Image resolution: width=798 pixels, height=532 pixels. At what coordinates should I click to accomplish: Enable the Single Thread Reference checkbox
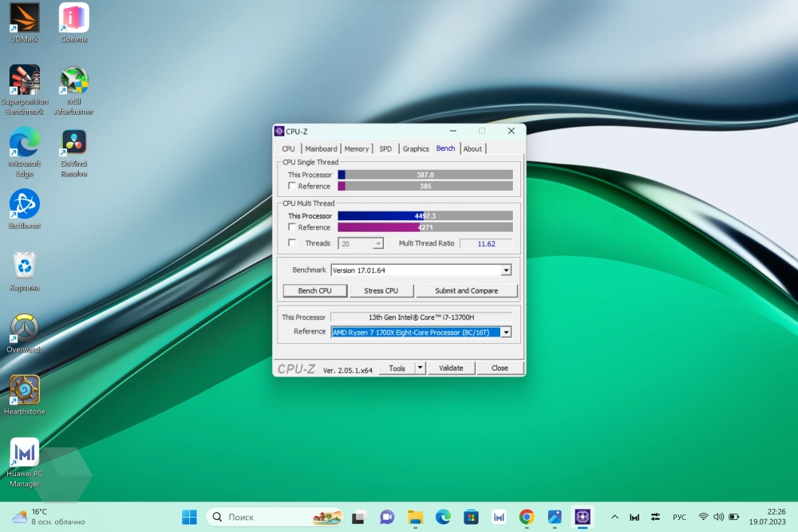click(292, 186)
